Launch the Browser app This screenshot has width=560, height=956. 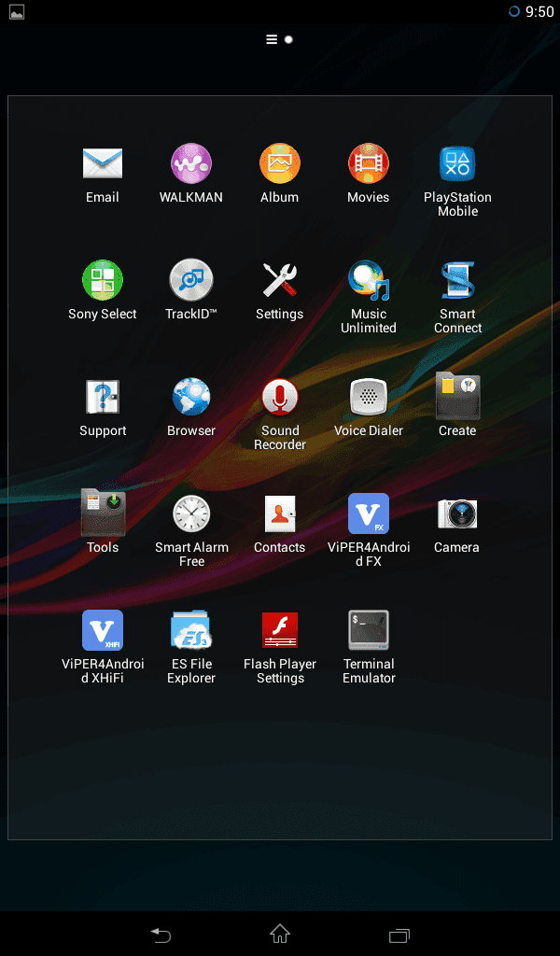coord(191,397)
